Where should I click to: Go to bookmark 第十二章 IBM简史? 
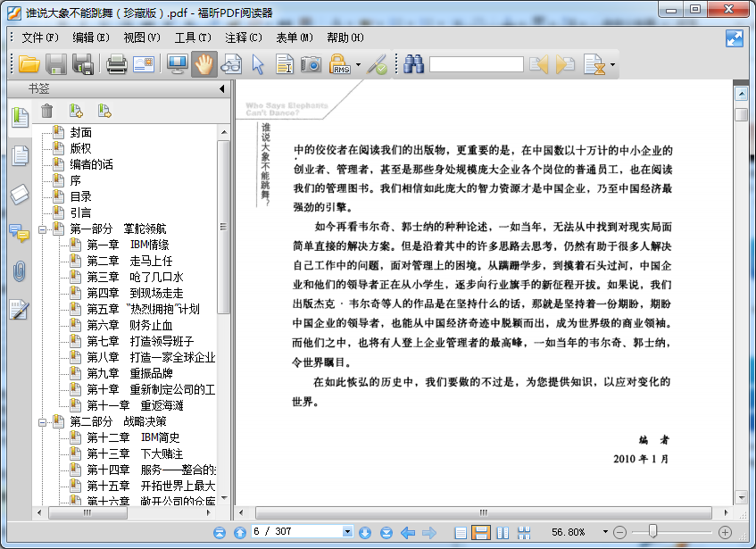click(133, 437)
